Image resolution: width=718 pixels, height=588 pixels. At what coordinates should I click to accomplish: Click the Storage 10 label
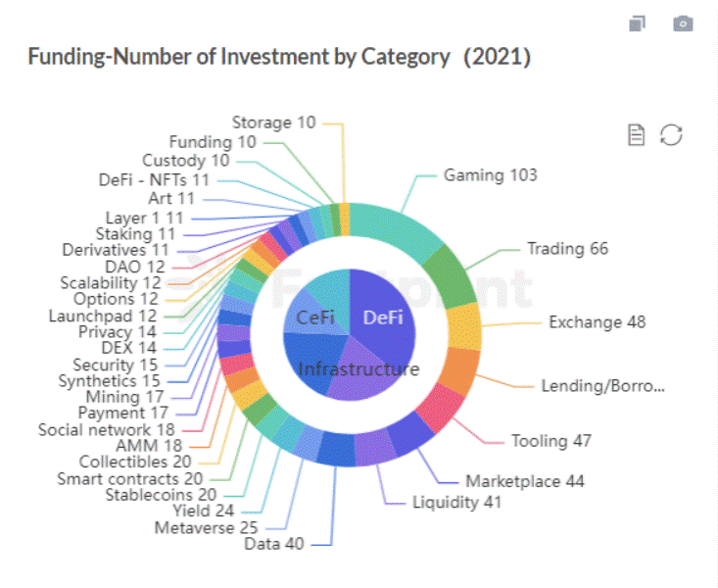tap(274, 122)
